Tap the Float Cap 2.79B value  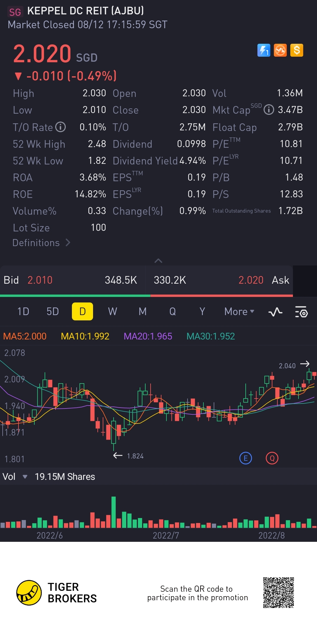coord(290,127)
